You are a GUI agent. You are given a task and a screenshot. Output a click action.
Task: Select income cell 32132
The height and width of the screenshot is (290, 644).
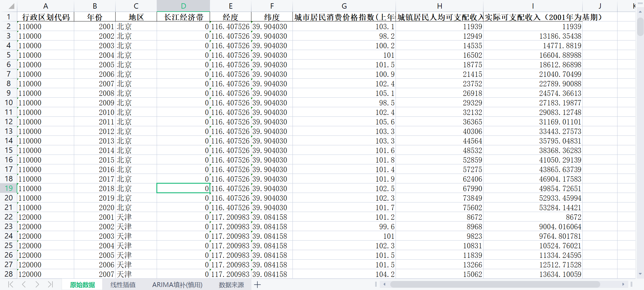tap(439, 112)
